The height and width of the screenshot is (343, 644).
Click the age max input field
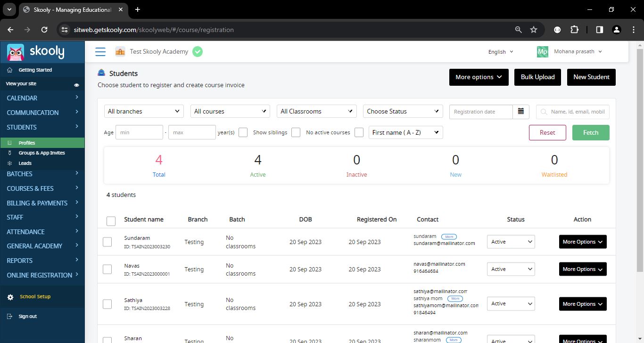(x=192, y=132)
